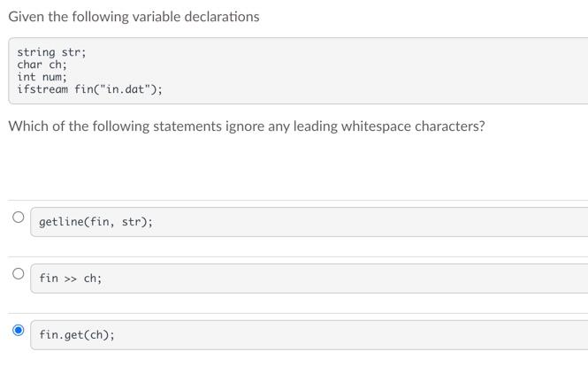Click the word "getline" in first option
The height and width of the screenshot is (367, 588).
61,222
